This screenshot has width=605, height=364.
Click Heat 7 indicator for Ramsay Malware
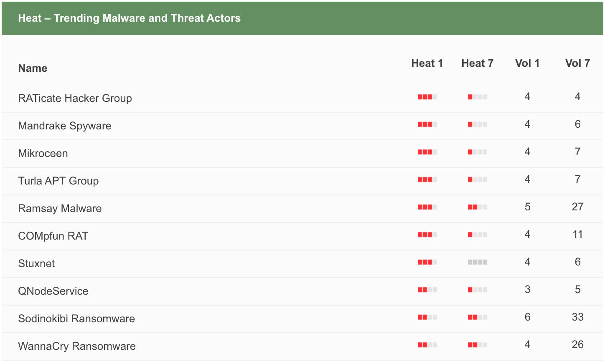[478, 207]
